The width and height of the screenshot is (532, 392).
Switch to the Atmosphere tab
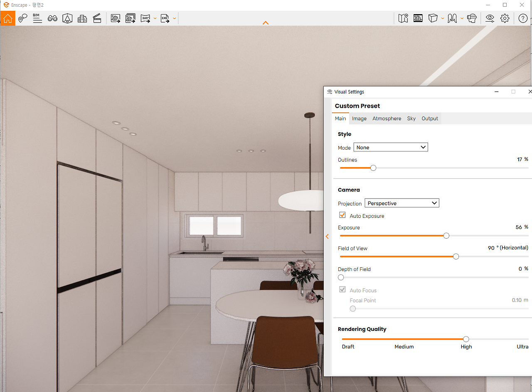387,118
